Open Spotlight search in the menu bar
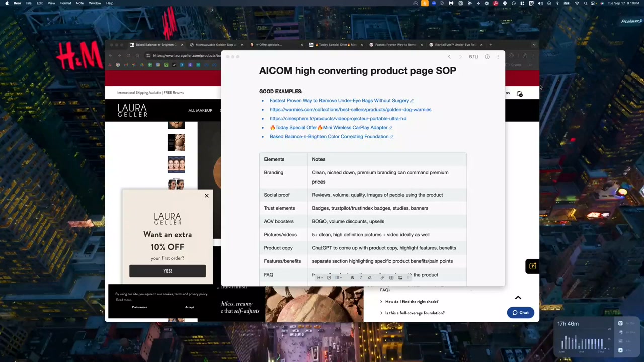Screen dimensions: 644x362 585,3
